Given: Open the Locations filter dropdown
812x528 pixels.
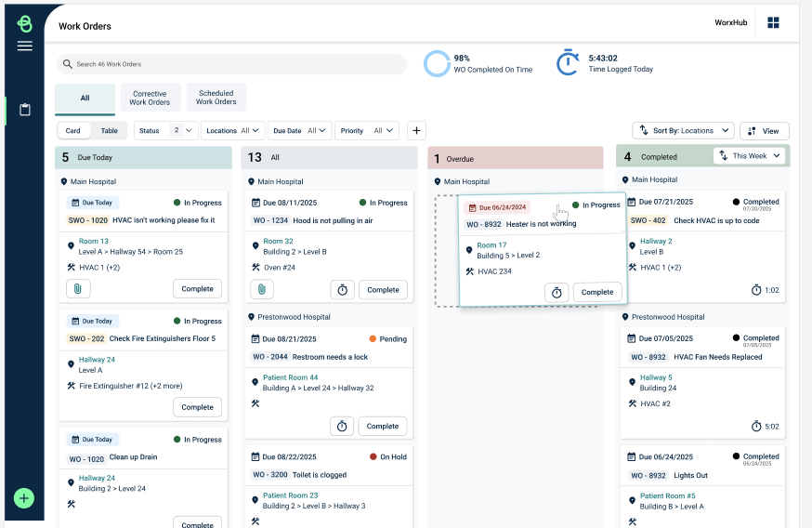Looking at the screenshot, I should pyautogui.click(x=233, y=130).
